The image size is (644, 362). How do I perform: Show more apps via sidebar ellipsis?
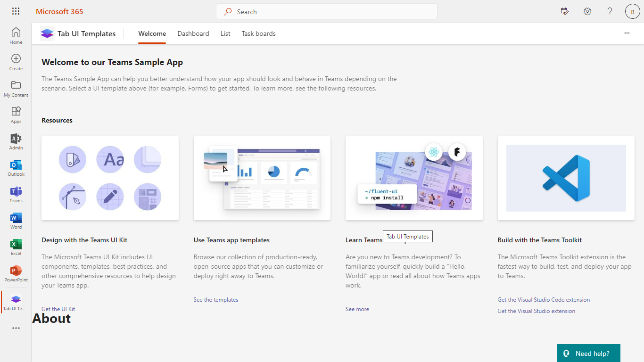pyautogui.click(x=16, y=328)
